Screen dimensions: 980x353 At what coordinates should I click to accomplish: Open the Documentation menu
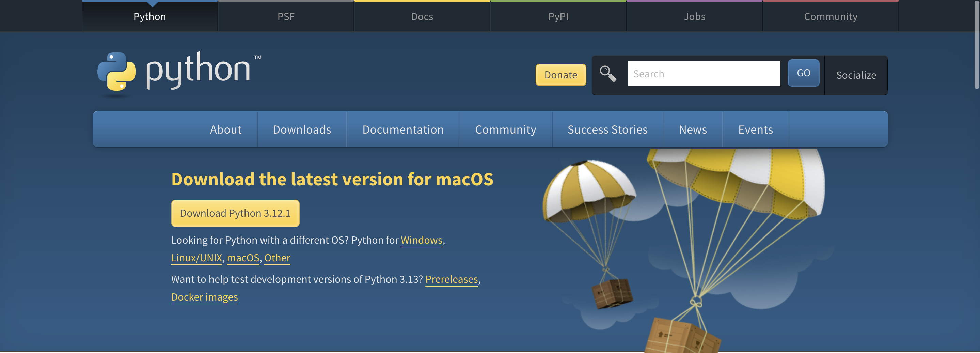[403, 129]
